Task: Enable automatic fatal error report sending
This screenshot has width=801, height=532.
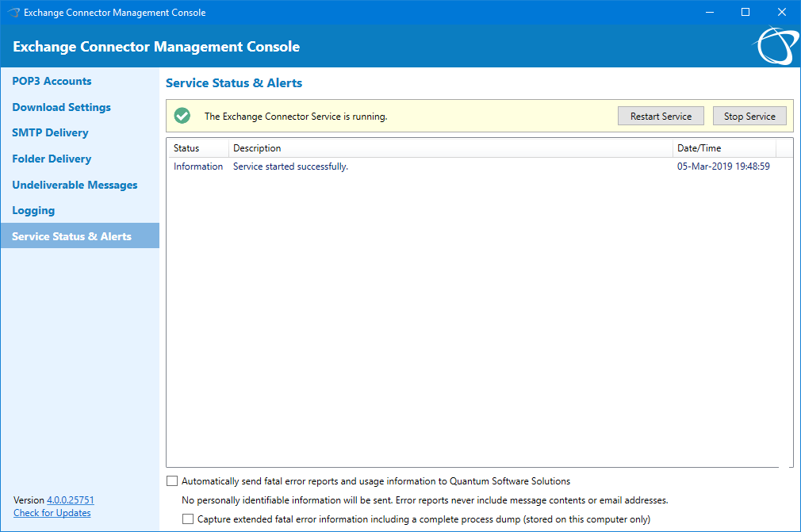Action: coord(172,481)
